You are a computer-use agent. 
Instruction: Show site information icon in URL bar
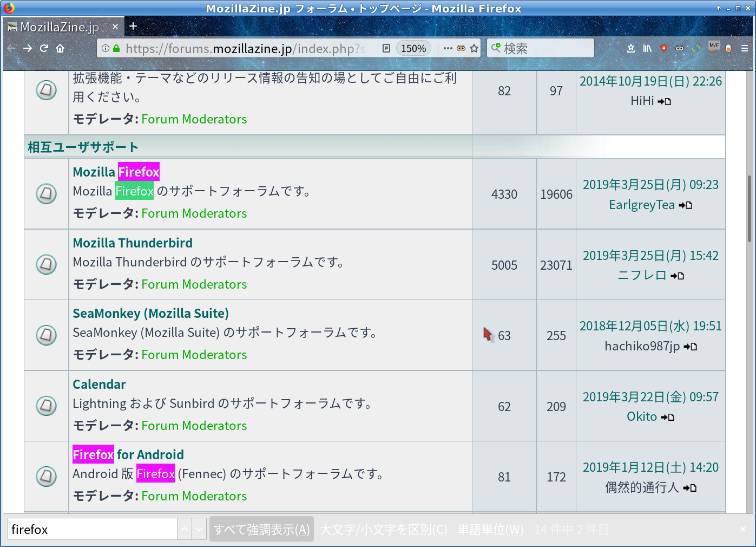click(106, 48)
